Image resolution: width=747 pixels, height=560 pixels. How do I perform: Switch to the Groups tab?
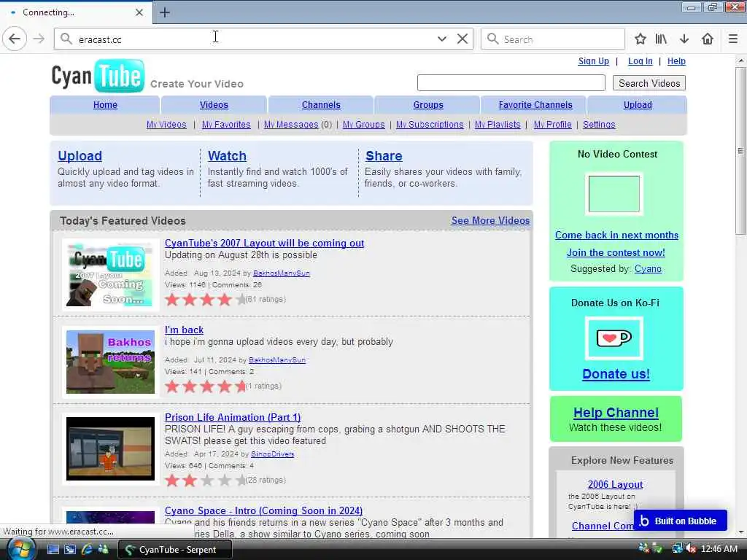(428, 105)
